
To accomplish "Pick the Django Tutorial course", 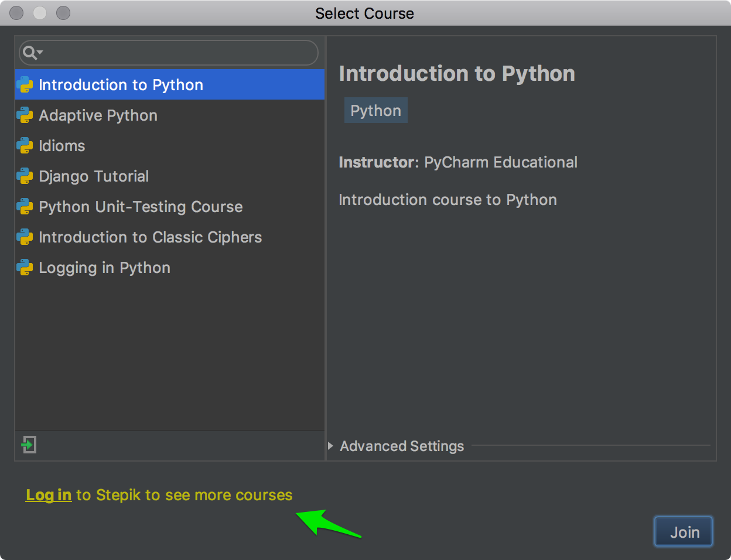I will (x=170, y=176).
